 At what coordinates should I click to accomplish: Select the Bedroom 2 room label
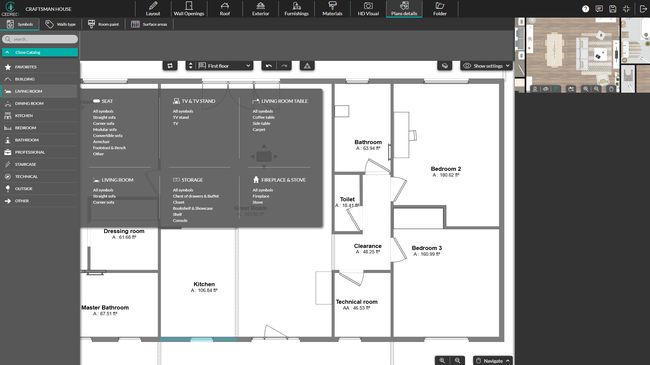tap(446, 169)
